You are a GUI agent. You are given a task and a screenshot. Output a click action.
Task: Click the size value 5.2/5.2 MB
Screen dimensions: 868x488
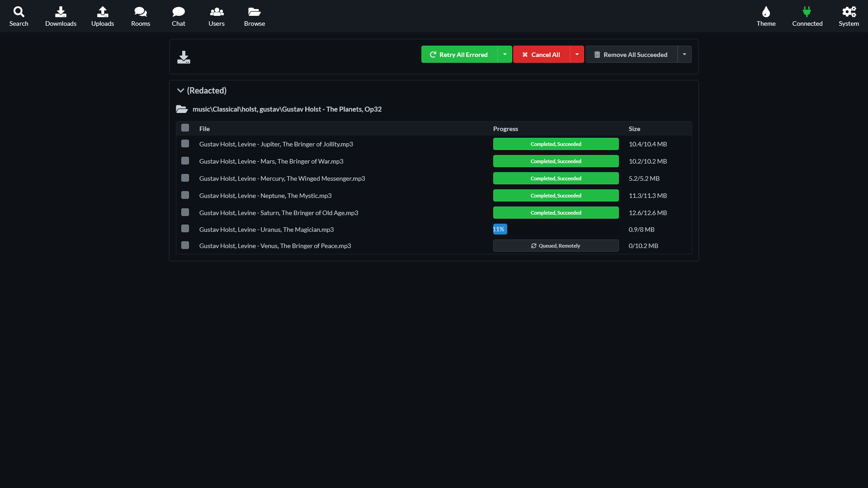[644, 178]
